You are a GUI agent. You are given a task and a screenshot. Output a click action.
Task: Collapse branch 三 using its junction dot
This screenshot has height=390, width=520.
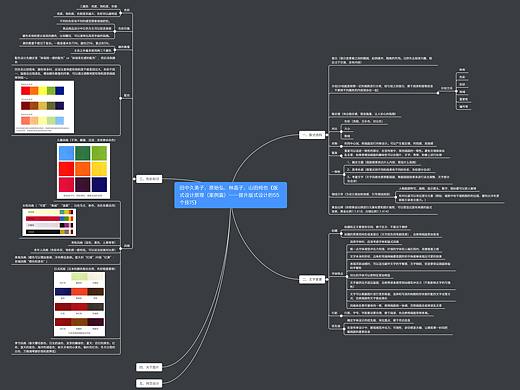pos(134,179)
